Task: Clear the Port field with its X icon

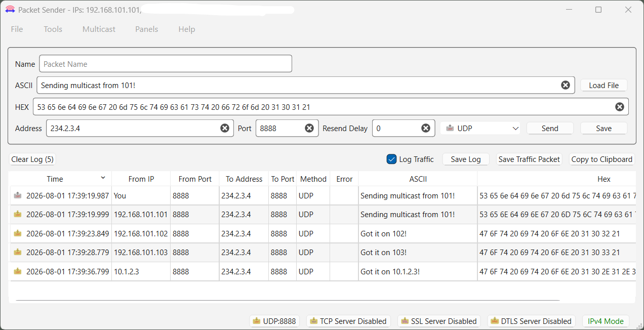Action: pyautogui.click(x=309, y=128)
